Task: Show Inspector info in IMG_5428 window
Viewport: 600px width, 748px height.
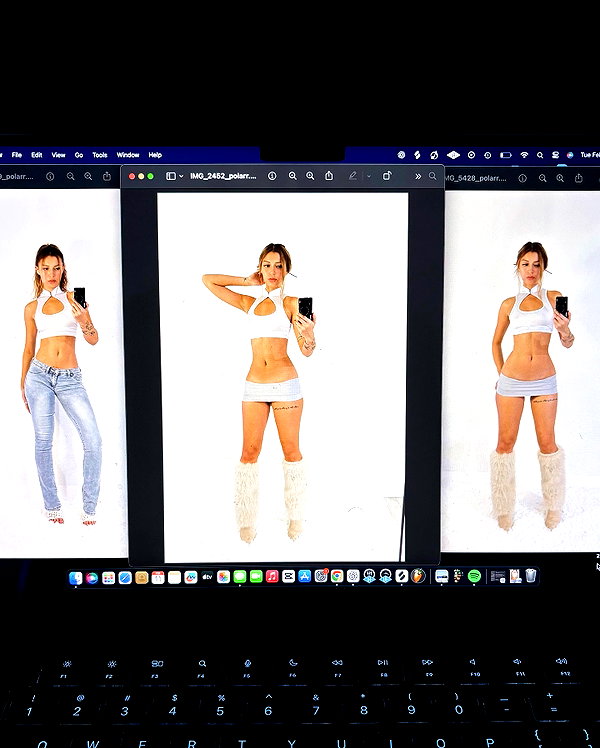Action: point(523,178)
